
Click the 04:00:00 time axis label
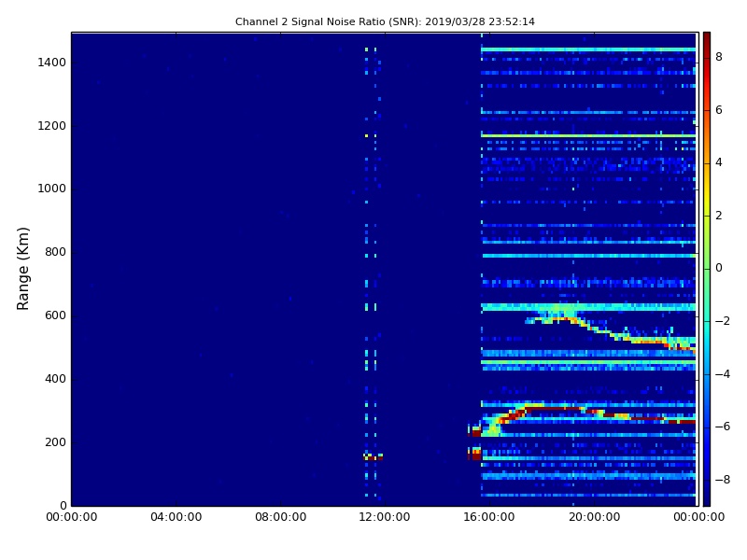click(x=176, y=517)
